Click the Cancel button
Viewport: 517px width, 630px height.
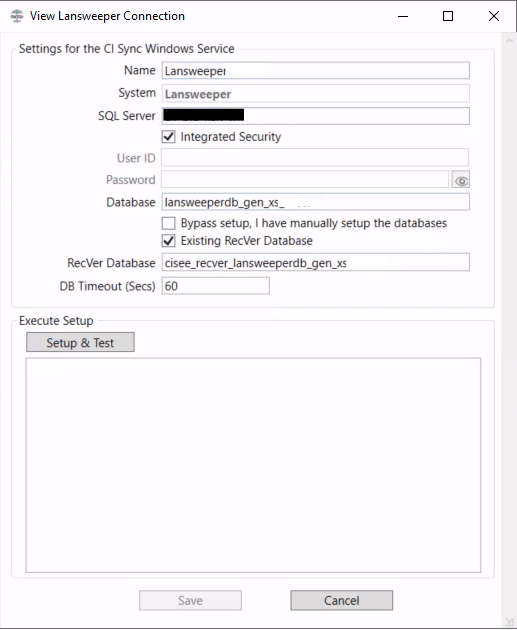[x=341, y=600]
